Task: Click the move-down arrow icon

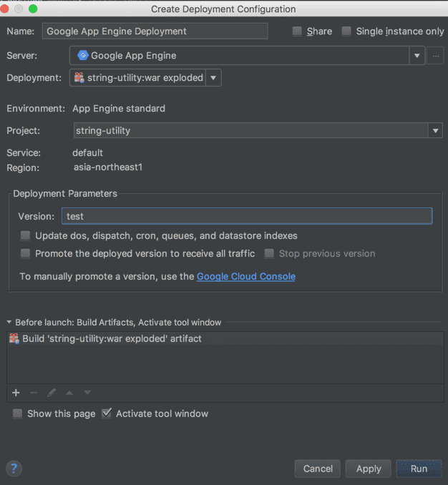Action: pyautogui.click(x=87, y=393)
